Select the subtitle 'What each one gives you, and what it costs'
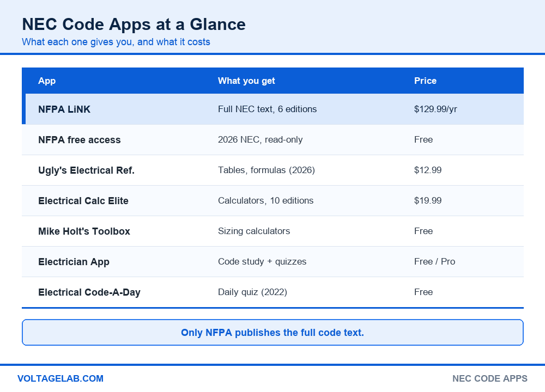The image size is (545, 392). pos(116,42)
